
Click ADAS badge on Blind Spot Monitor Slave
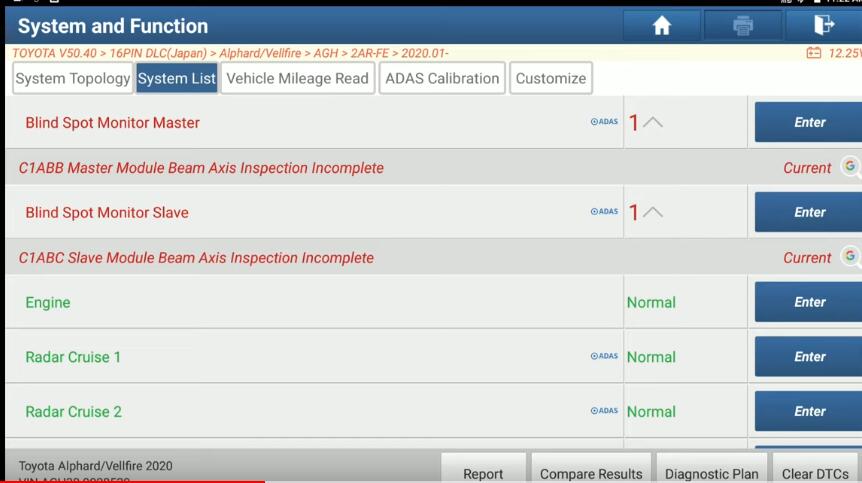click(604, 212)
